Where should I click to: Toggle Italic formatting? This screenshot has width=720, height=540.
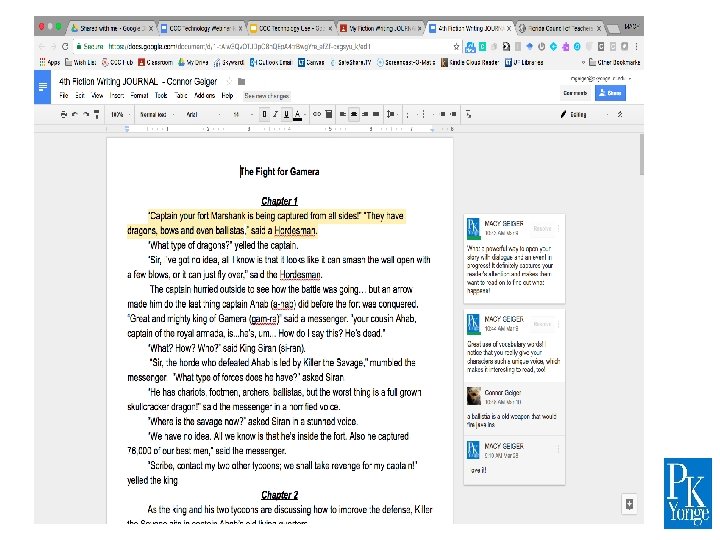click(275, 114)
